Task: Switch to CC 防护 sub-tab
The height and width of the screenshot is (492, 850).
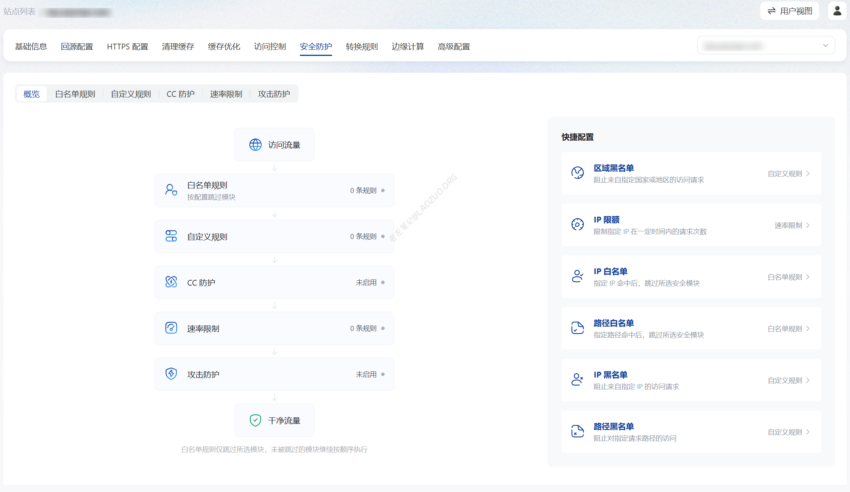Action: pos(181,94)
